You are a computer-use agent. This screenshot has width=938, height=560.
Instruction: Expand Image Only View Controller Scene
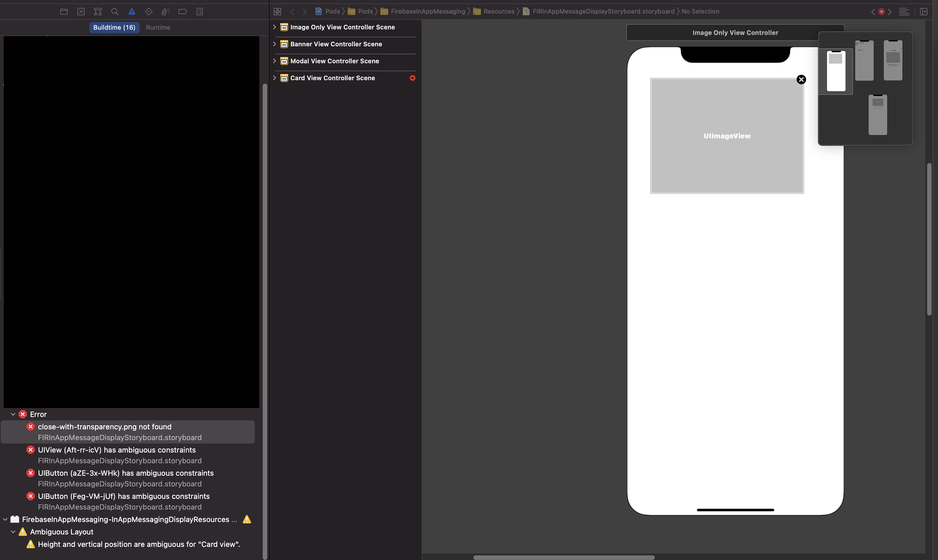pos(275,27)
